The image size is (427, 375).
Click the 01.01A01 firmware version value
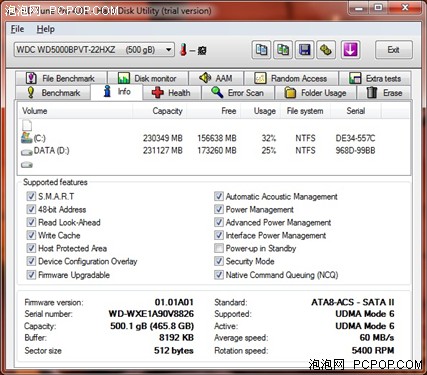point(174,302)
